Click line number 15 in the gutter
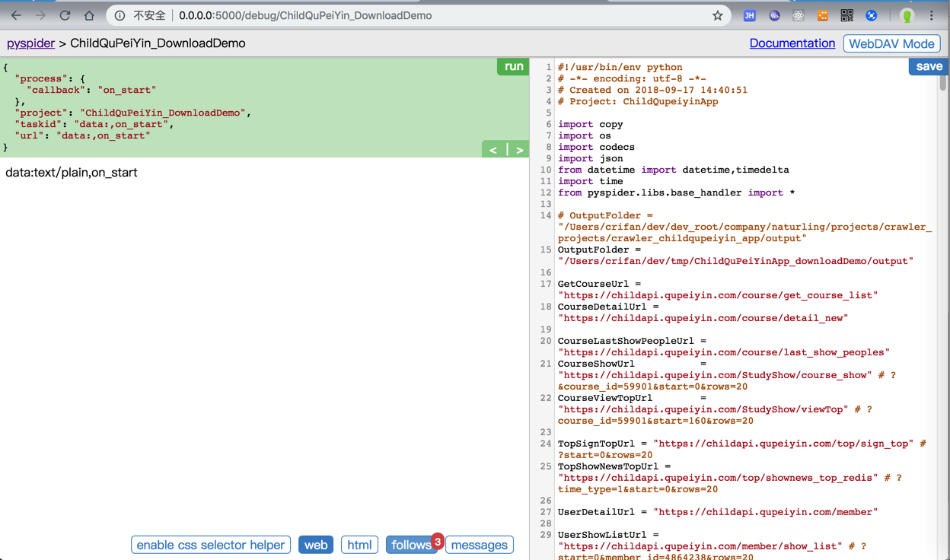 [x=546, y=250]
